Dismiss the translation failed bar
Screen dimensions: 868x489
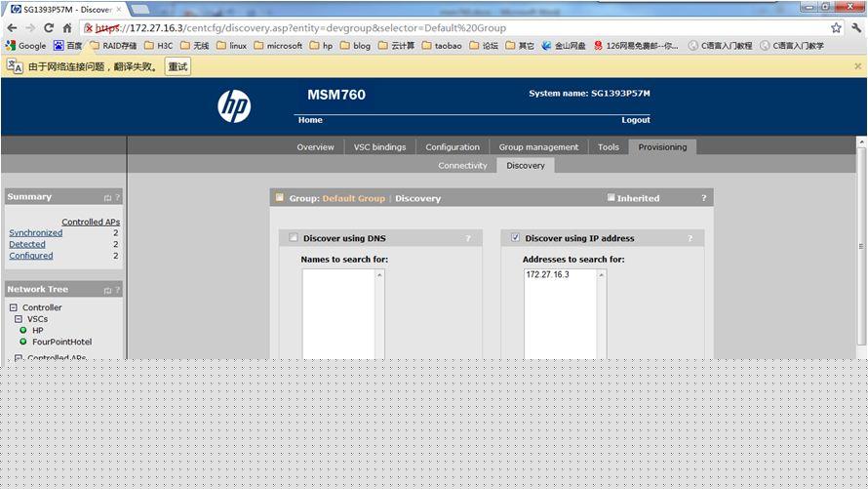(x=857, y=66)
